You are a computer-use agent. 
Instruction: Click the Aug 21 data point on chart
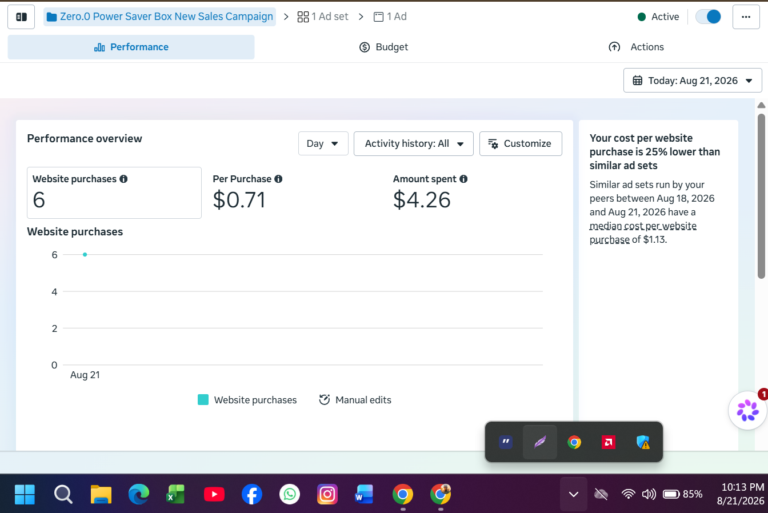(x=85, y=254)
